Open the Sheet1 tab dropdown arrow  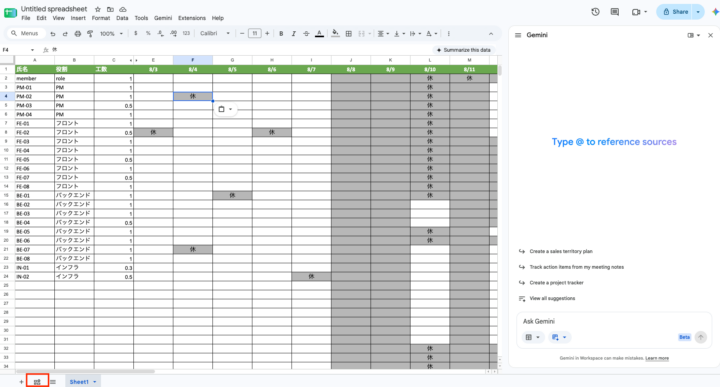[x=95, y=381]
